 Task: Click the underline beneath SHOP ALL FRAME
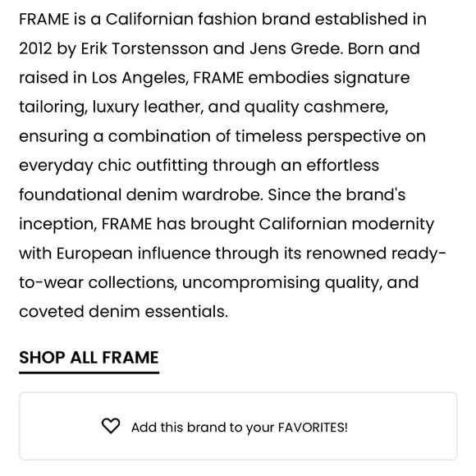(89, 373)
